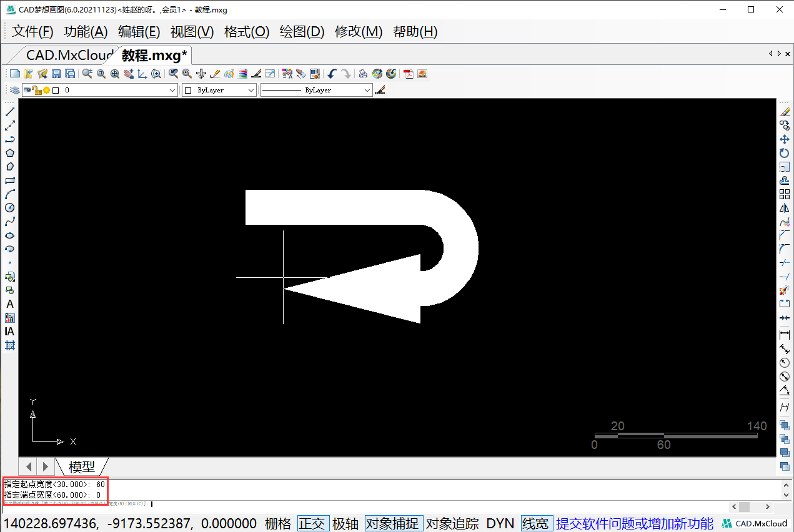Open the 格式(O) menu

247,32
